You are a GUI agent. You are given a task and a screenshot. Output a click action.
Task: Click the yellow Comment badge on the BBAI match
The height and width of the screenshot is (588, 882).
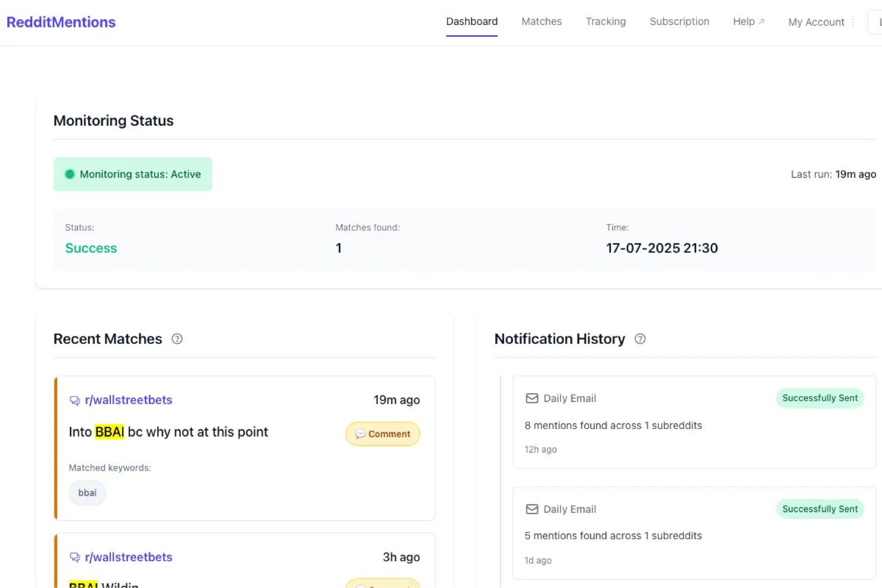(383, 434)
